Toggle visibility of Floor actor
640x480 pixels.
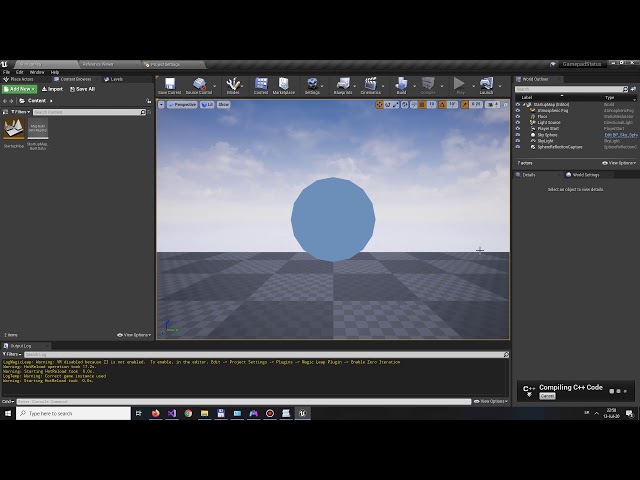518,116
